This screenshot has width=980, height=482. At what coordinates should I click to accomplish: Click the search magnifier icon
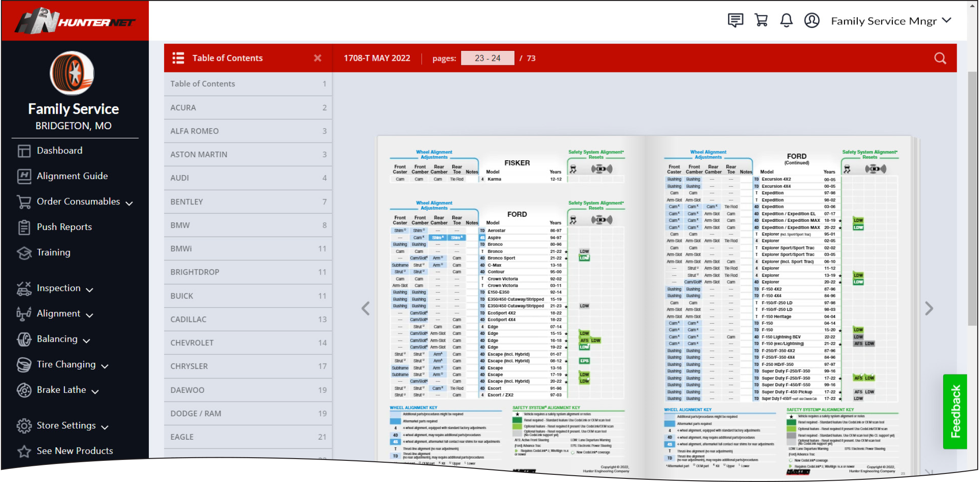click(x=940, y=58)
